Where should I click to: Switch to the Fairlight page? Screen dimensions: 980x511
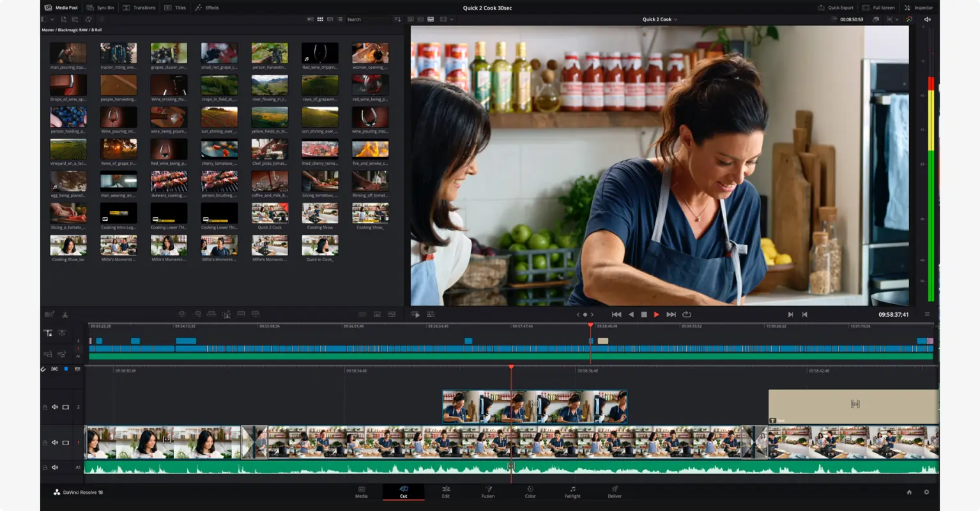click(x=572, y=492)
